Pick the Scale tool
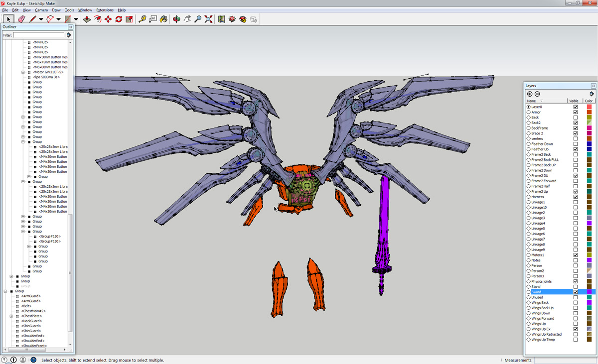 [129, 19]
